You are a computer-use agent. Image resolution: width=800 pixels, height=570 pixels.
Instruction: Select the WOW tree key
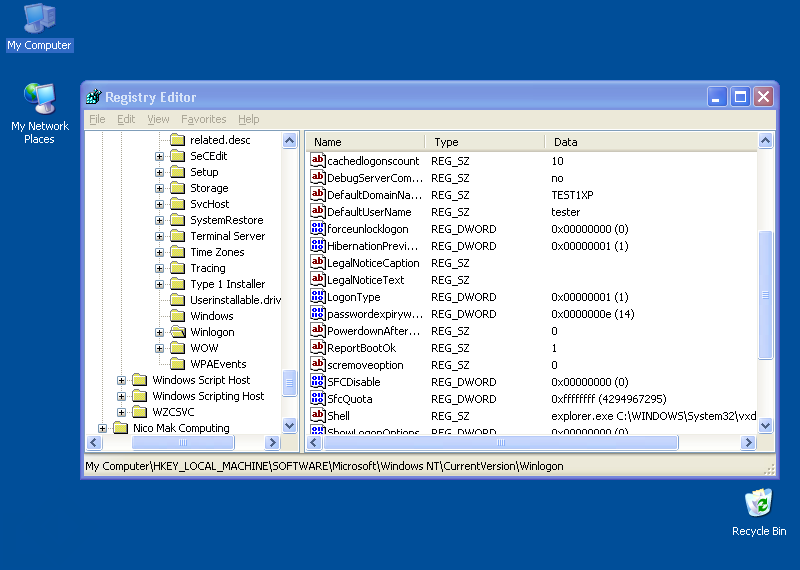click(x=204, y=348)
